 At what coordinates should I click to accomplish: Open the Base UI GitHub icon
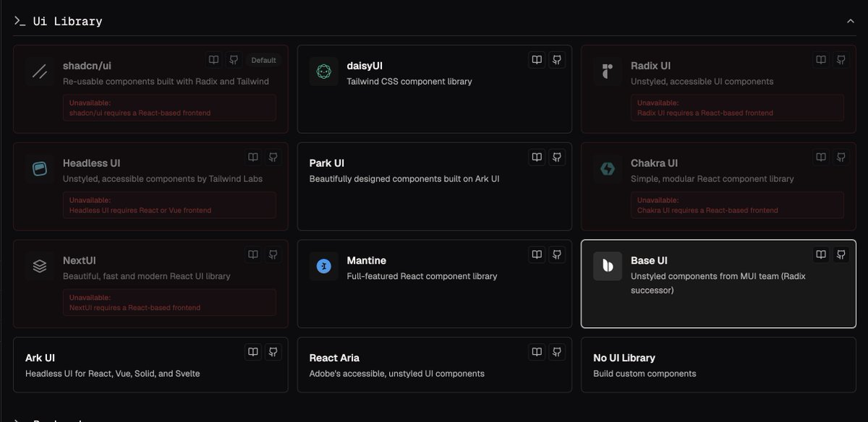pos(841,254)
